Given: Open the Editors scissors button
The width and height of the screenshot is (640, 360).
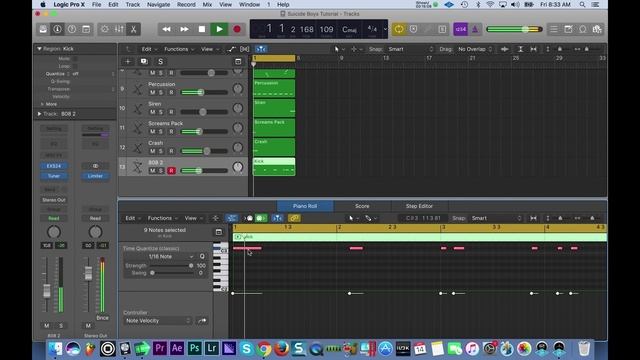Looking at the screenshot, I should point(133,29).
